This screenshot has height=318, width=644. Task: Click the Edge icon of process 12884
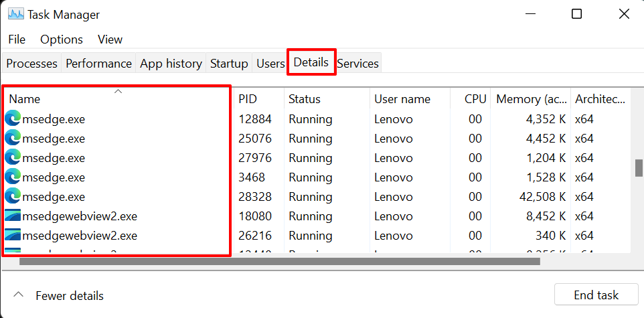(13, 119)
